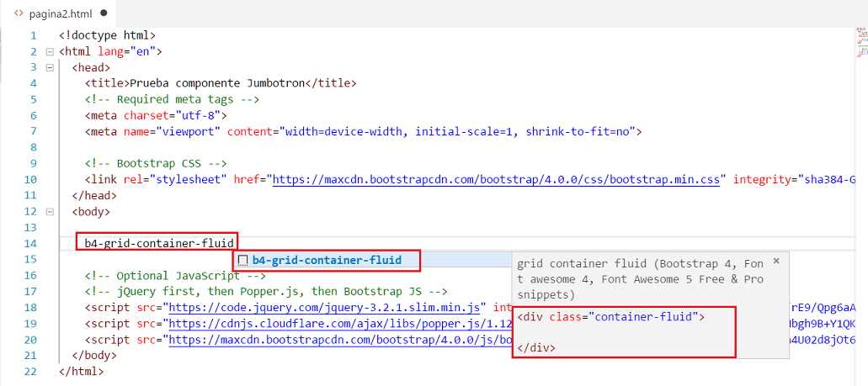Click the unsaved changes dot on pagina2.html tab
The image size is (868, 386).
point(104,13)
